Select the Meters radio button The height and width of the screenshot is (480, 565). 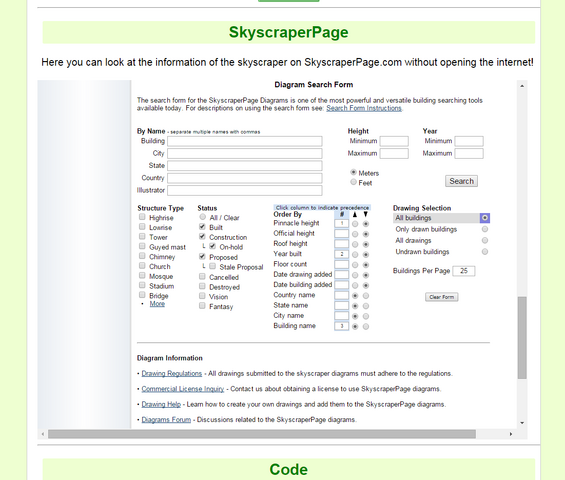353,172
